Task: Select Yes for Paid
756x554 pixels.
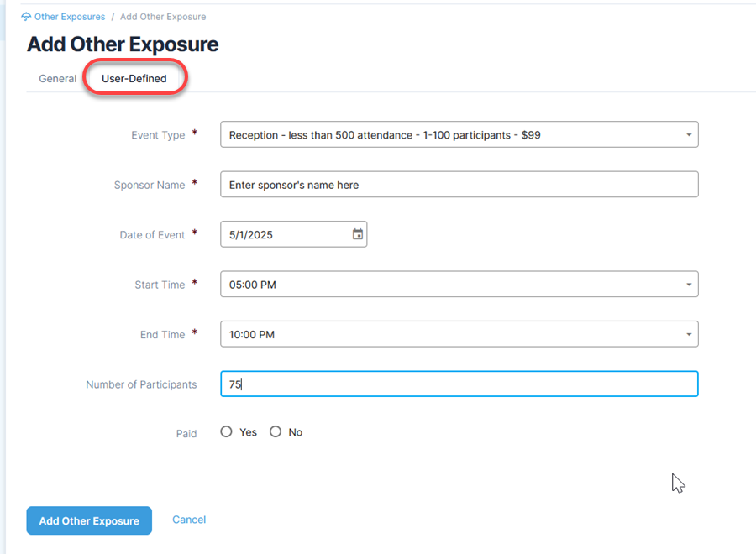Action: point(226,431)
